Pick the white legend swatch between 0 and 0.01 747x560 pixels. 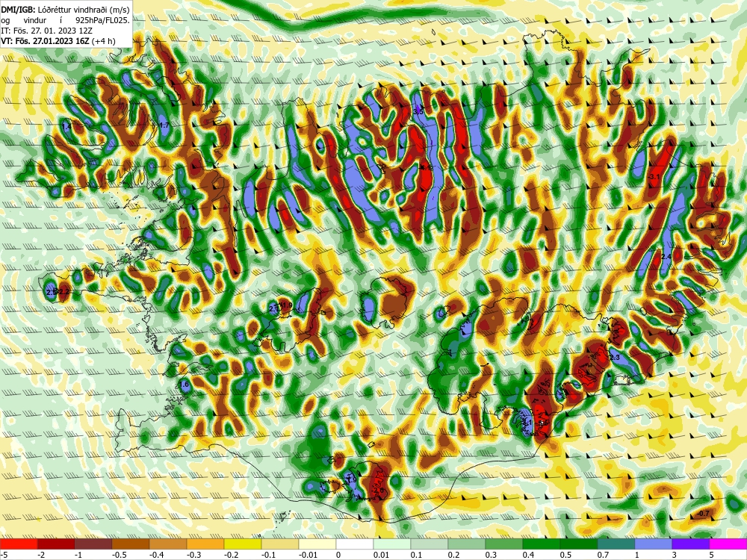pos(355,544)
